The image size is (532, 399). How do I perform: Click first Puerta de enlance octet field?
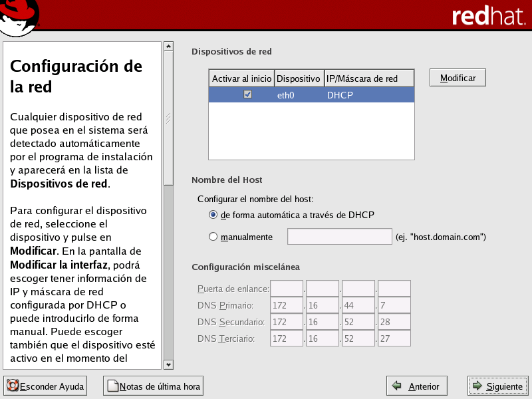coord(287,289)
